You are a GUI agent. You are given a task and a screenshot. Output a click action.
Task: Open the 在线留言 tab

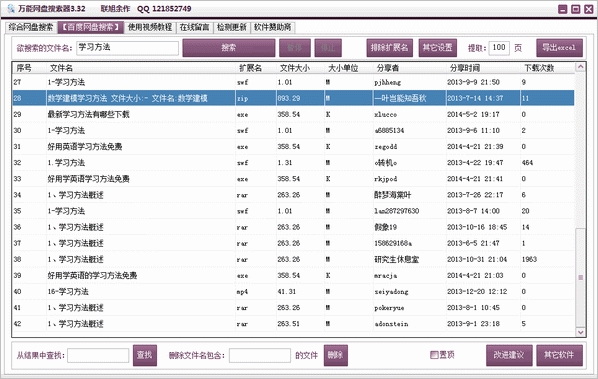coord(195,27)
